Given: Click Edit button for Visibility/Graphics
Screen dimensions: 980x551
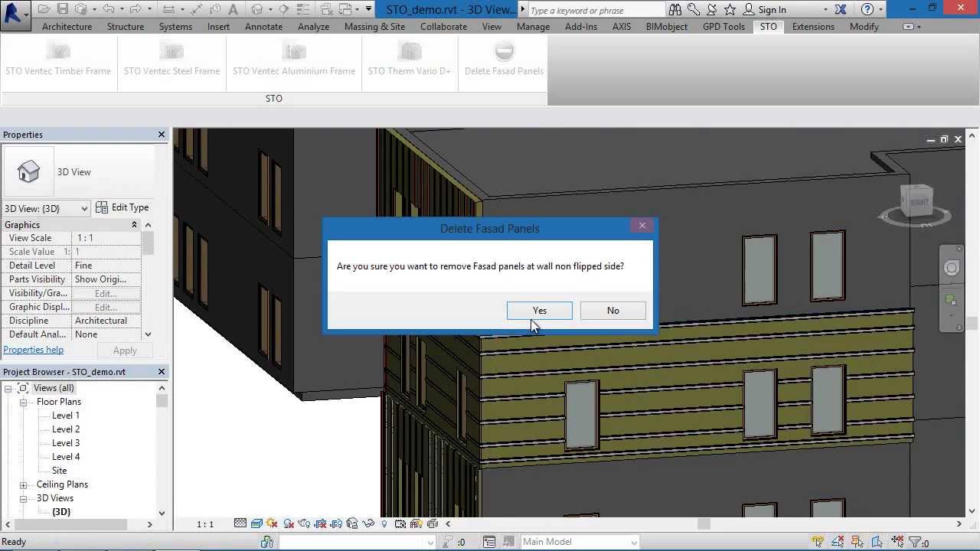Looking at the screenshot, I should (106, 293).
